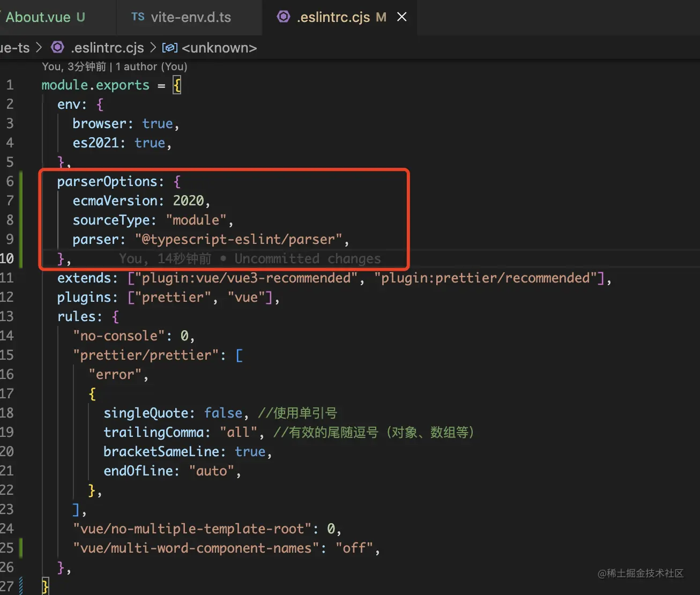Click the 'bracketSameLine' option
The height and width of the screenshot is (595, 700).
coord(161,452)
